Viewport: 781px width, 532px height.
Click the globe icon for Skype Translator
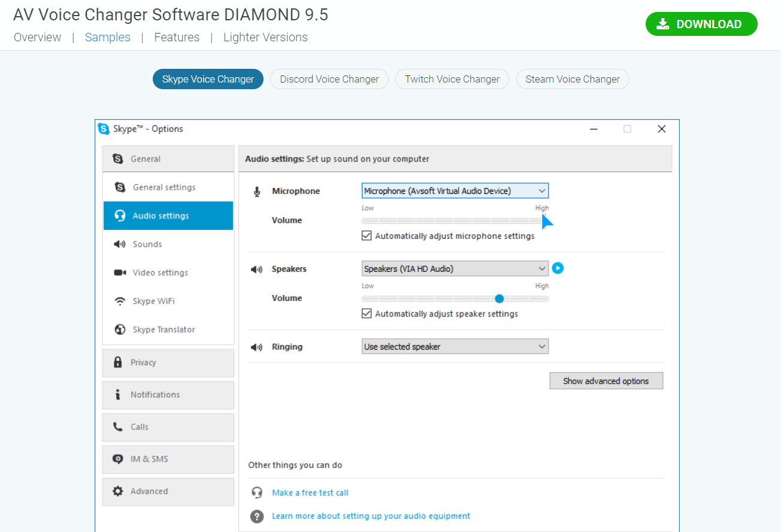coord(120,330)
